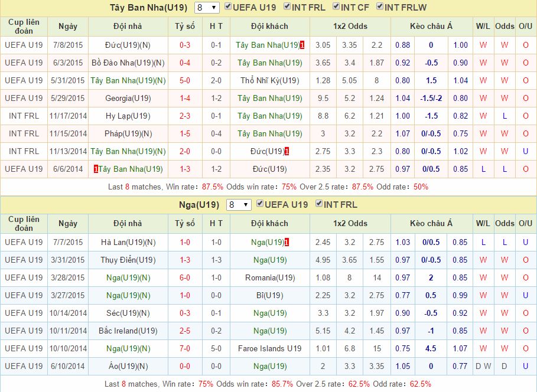The width and height of the screenshot is (537, 392).
Task: Click the 1-5 score of Pháp match
Action: [x=185, y=134]
